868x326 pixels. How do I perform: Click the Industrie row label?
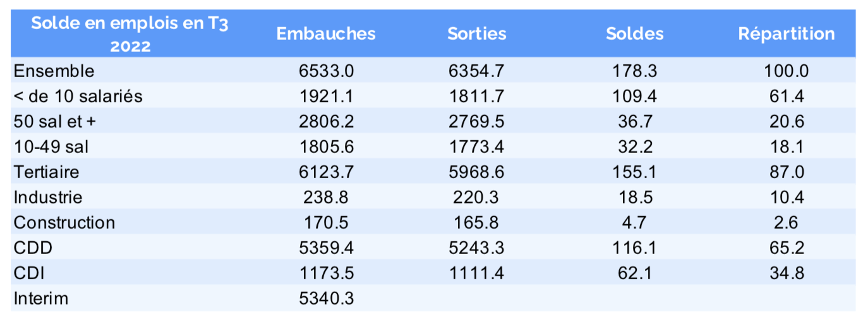48,197
